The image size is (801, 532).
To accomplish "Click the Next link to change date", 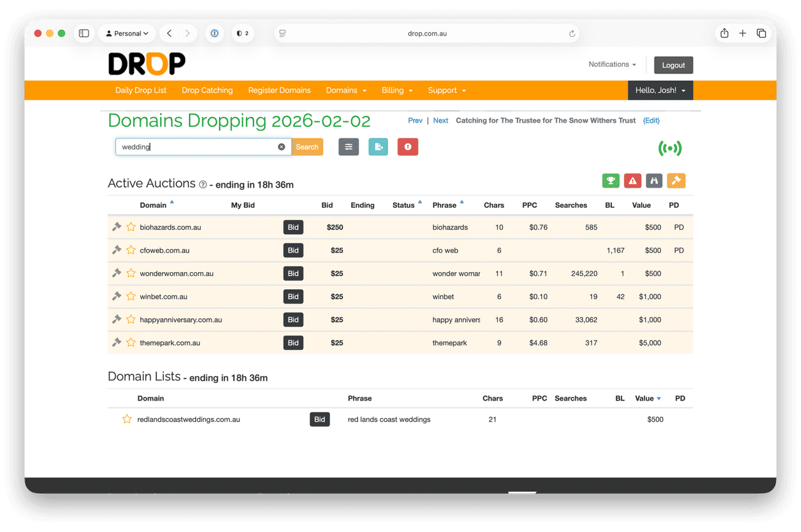I will pyautogui.click(x=441, y=120).
